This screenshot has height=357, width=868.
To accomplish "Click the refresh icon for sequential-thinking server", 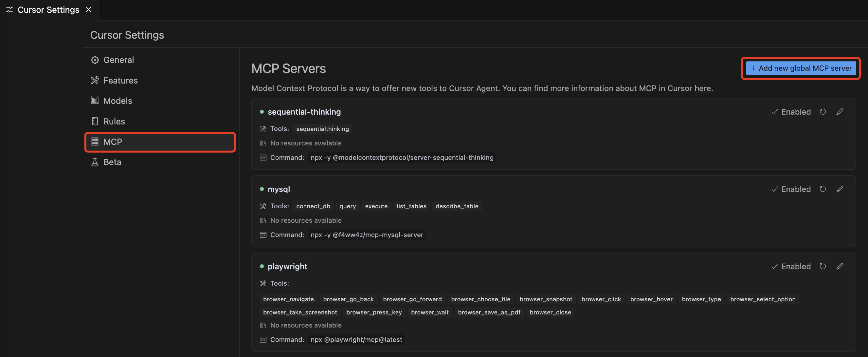I will click(x=823, y=112).
